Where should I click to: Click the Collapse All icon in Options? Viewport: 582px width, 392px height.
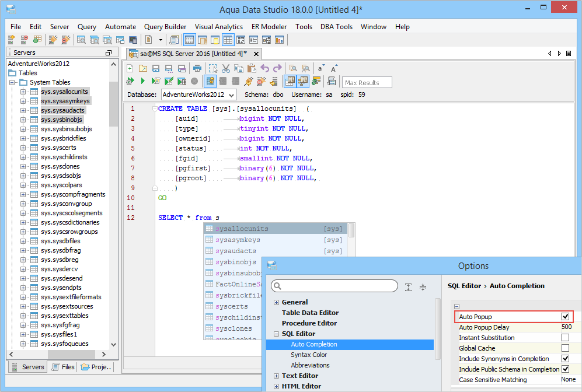[x=423, y=286]
